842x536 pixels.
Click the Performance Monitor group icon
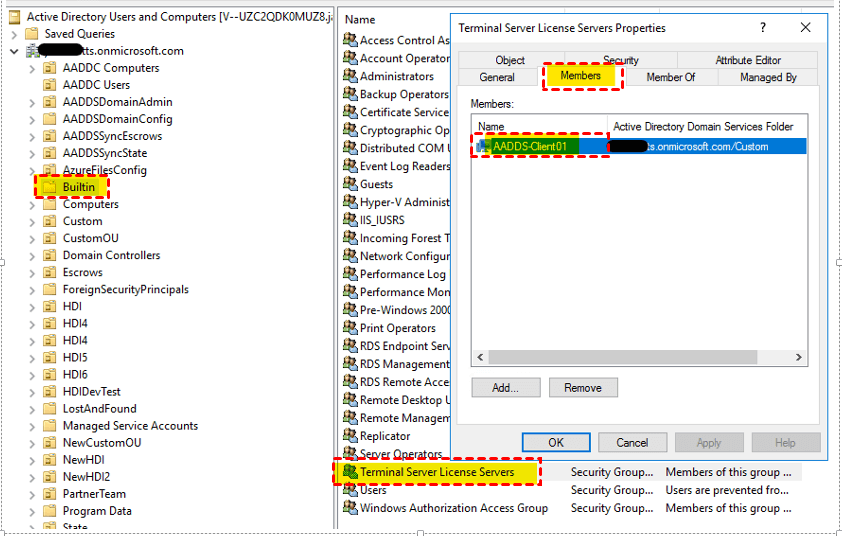(x=350, y=291)
